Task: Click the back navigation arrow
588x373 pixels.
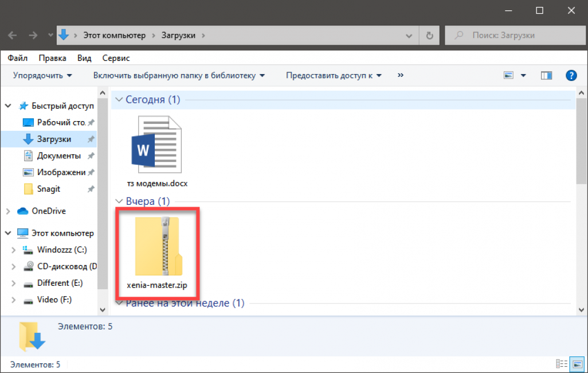Action: (x=13, y=36)
